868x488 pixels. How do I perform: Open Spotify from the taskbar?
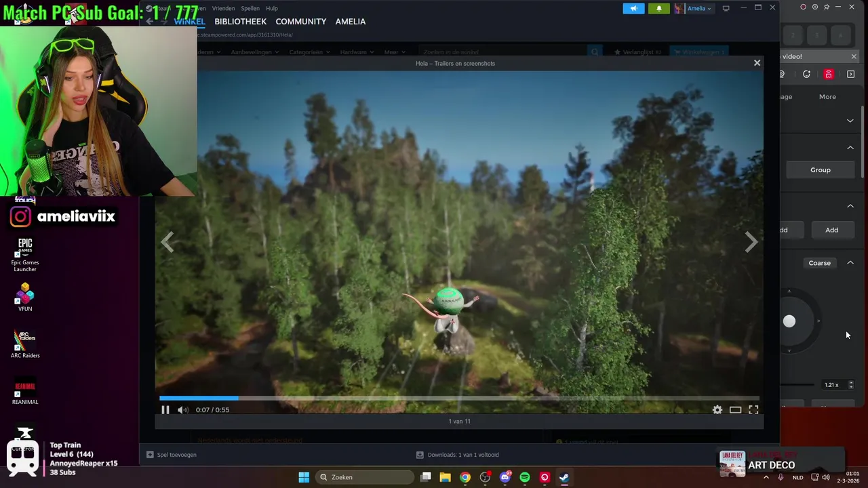(x=524, y=477)
